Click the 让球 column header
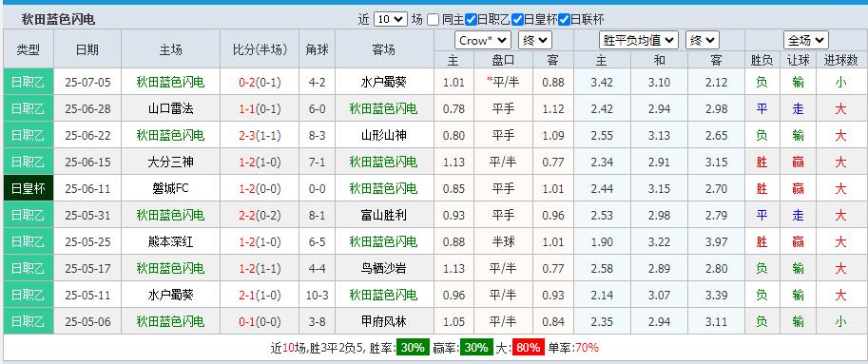868x364 pixels. pyautogui.click(x=798, y=60)
